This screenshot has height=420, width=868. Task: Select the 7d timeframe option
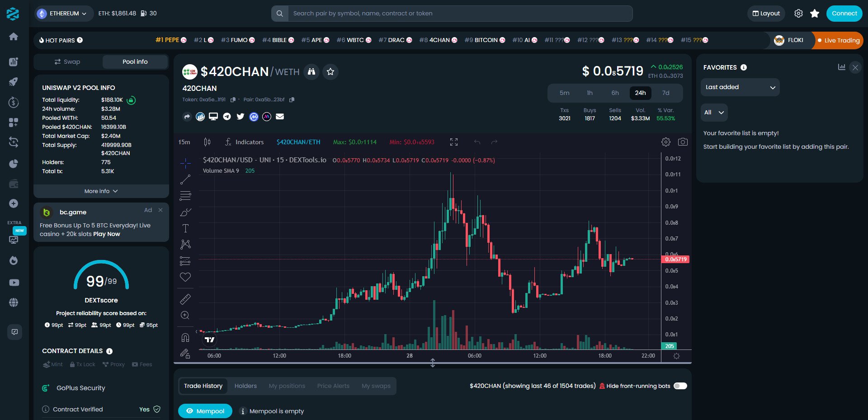[665, 93]
